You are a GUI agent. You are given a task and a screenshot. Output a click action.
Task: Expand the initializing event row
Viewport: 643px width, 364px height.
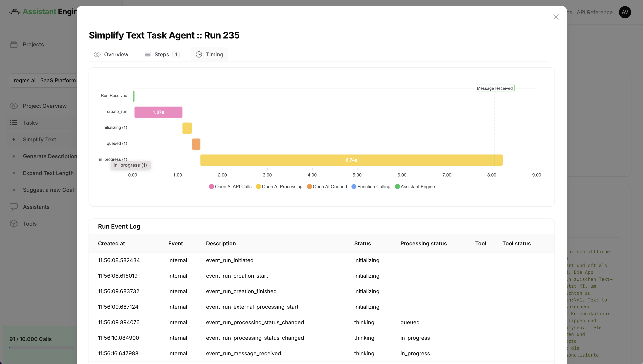tap(114, 128)
